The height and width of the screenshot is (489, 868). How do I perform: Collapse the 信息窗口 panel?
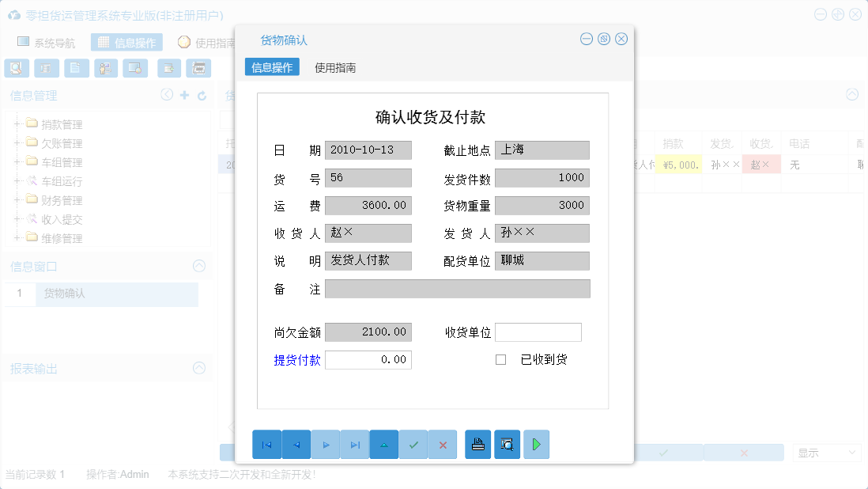point(198,265)
